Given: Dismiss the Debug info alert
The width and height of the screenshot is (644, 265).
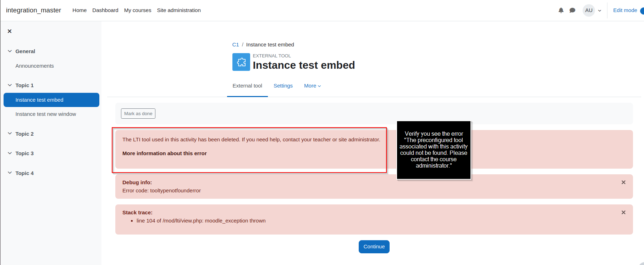Looking at the screenshot, I should pos(623,182).
